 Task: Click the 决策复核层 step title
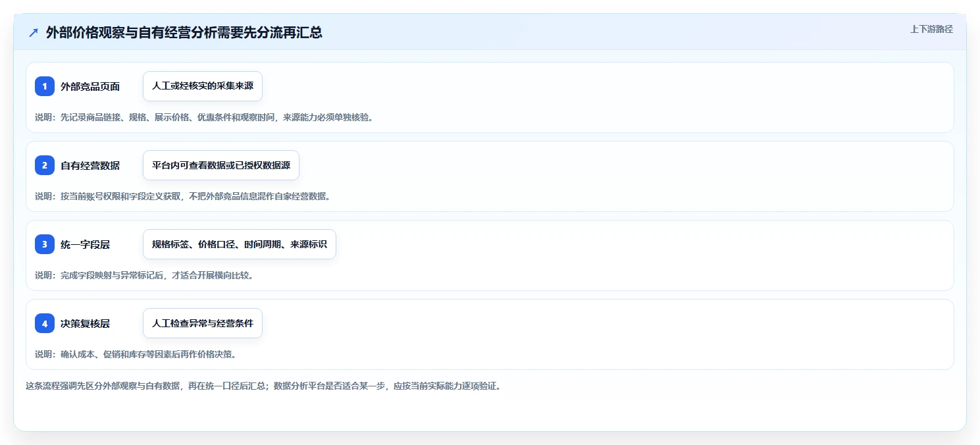click(x=86, y=323)
